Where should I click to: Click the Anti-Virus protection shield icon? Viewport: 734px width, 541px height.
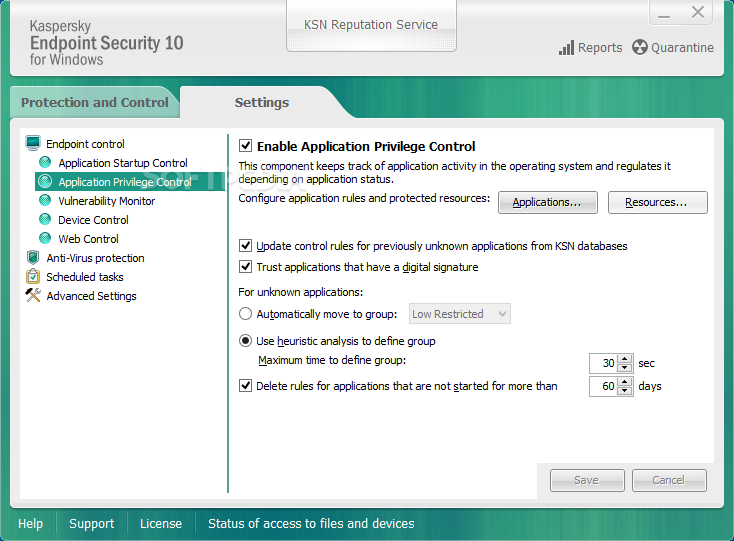33,257
